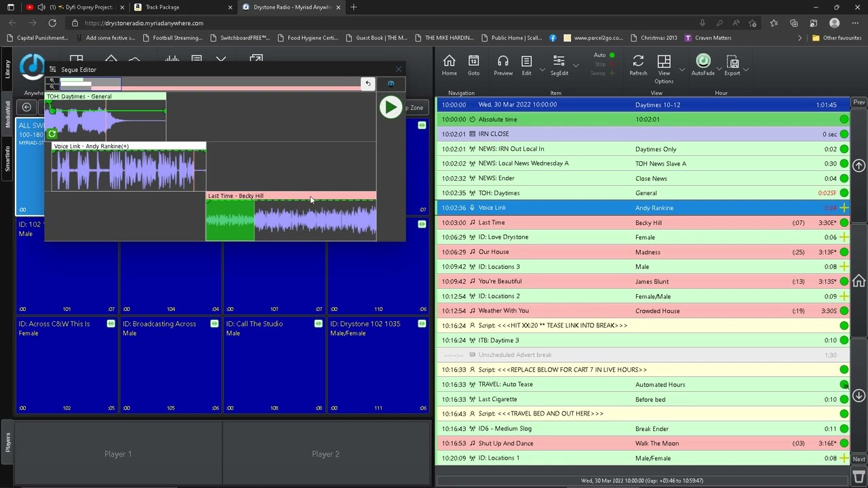Activate AutoFade for the hour
Image resolution: width=868 pixels, height=488 pixels.
(703, 66)
